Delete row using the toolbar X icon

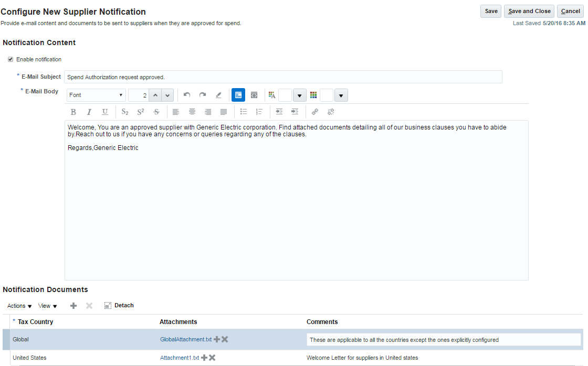(x=89, y=306)
